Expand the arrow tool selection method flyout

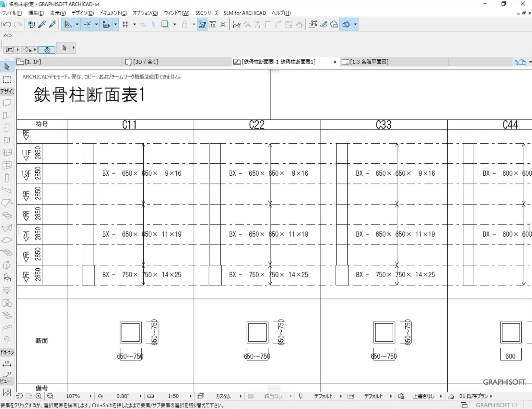tap(74, 48)
